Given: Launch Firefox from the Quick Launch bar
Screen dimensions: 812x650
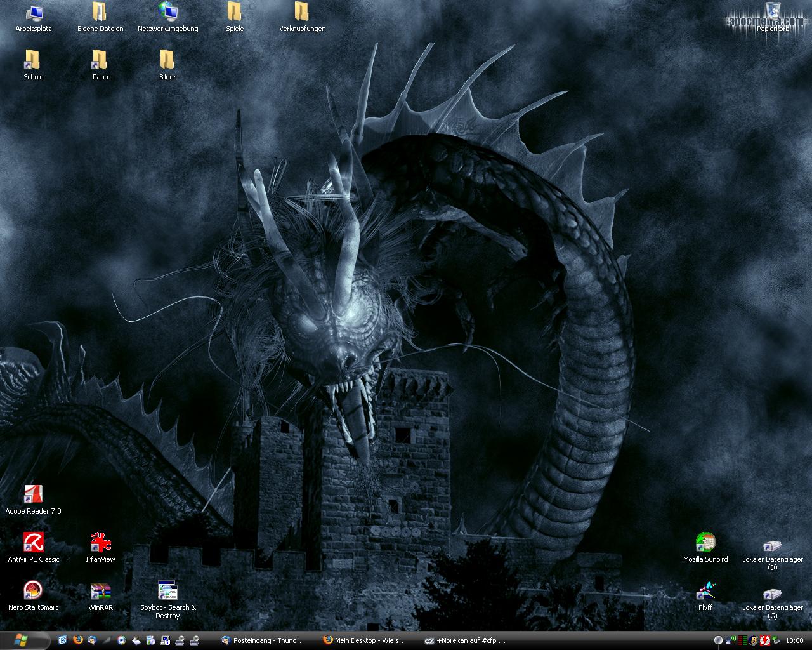Looking at the screenshot, I should tap(78, 640).
